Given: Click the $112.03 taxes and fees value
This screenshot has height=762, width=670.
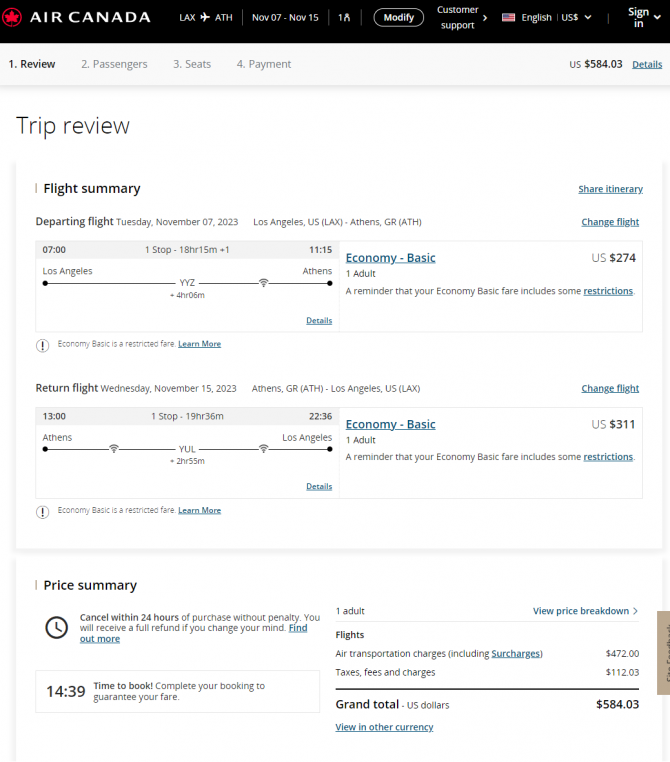Looking at the screenshot, I should tap(622, 673).
